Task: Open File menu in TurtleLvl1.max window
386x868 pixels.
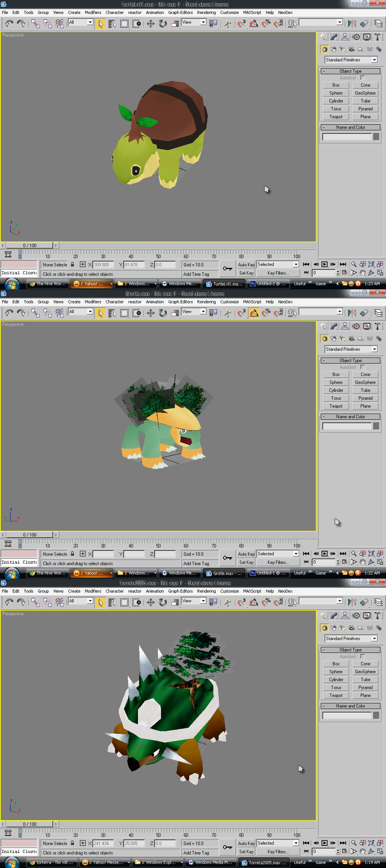Action: 5,13
